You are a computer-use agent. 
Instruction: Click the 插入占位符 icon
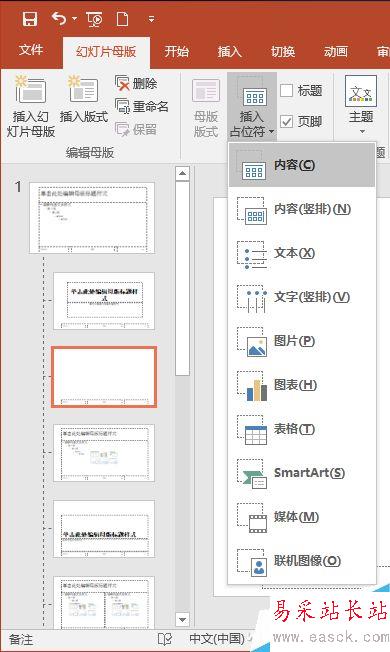[x=252, y=91]
